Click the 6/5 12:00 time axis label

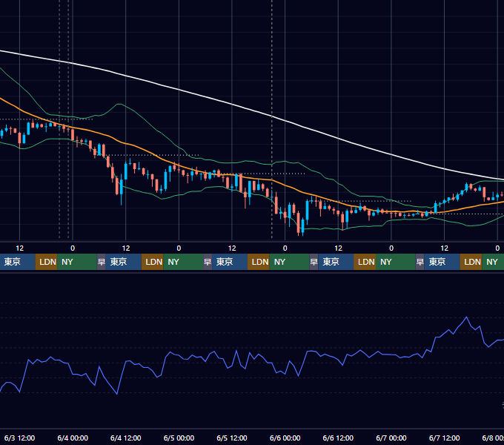(232, 438)
